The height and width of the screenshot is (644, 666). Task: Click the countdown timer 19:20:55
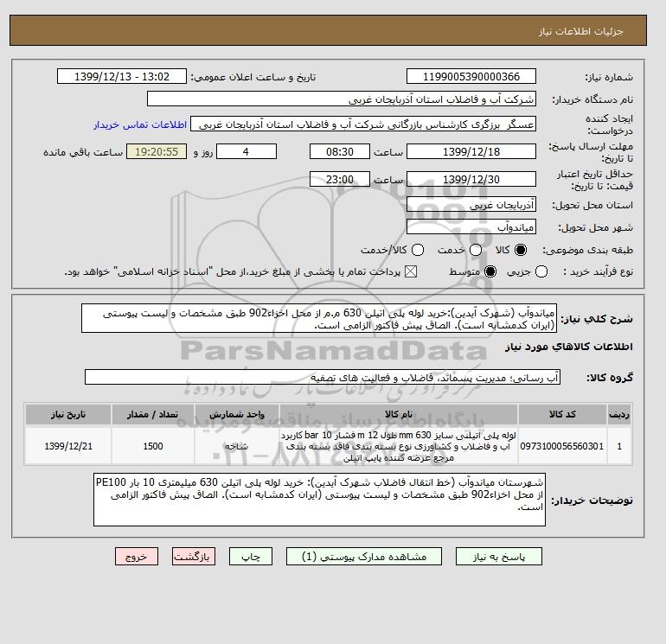click(x=157, y=151)
